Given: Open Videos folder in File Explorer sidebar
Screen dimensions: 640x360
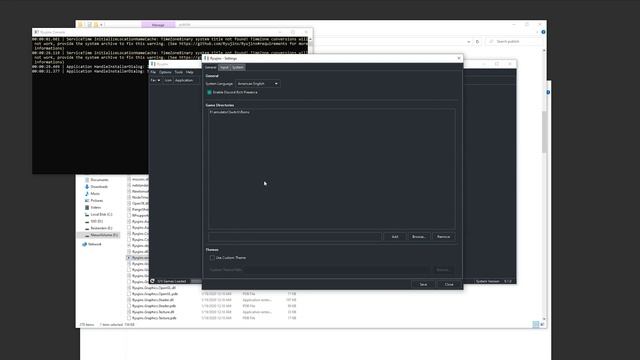Looking at the screenshot, I should pyautogui.click(x=96, y=208).
